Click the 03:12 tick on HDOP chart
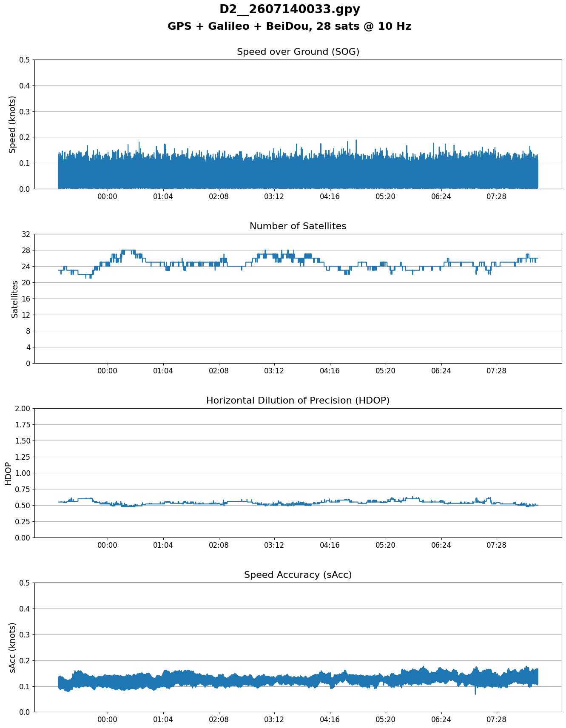 pyautogui.click(x=274, y=545)
